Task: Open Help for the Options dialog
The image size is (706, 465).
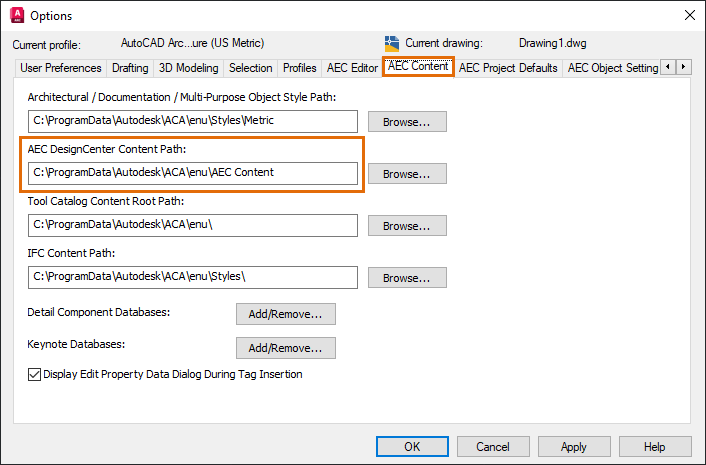Action: 655,447
